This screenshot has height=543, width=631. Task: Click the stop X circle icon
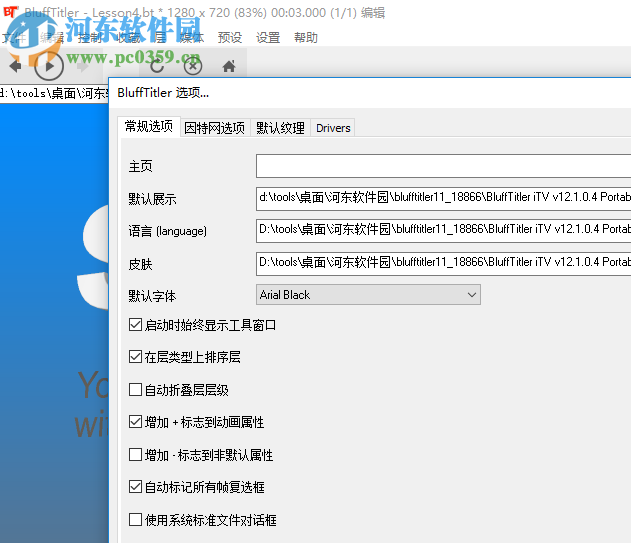point(193,66)
